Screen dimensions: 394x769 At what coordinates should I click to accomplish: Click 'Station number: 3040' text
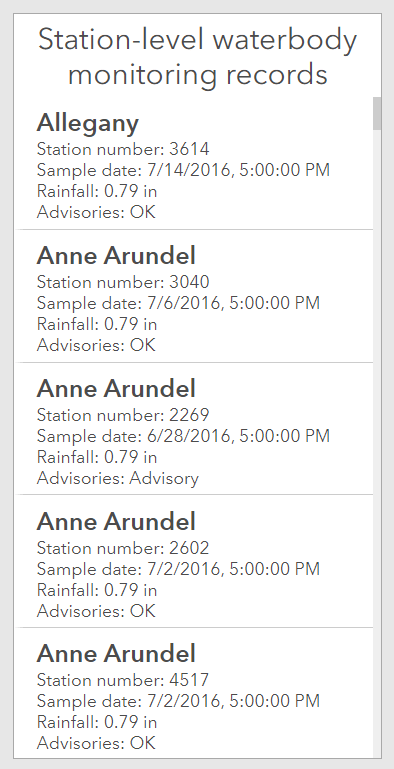coord(123,282)
